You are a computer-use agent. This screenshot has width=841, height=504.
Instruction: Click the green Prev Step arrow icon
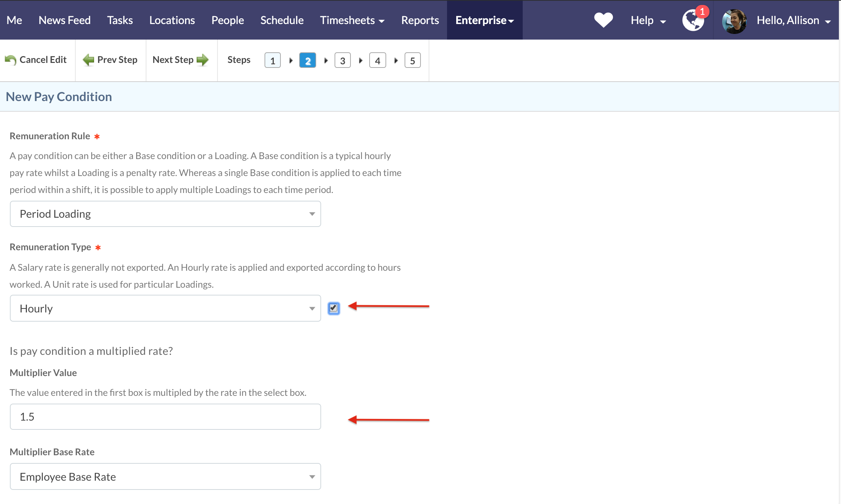coord(88,60)
